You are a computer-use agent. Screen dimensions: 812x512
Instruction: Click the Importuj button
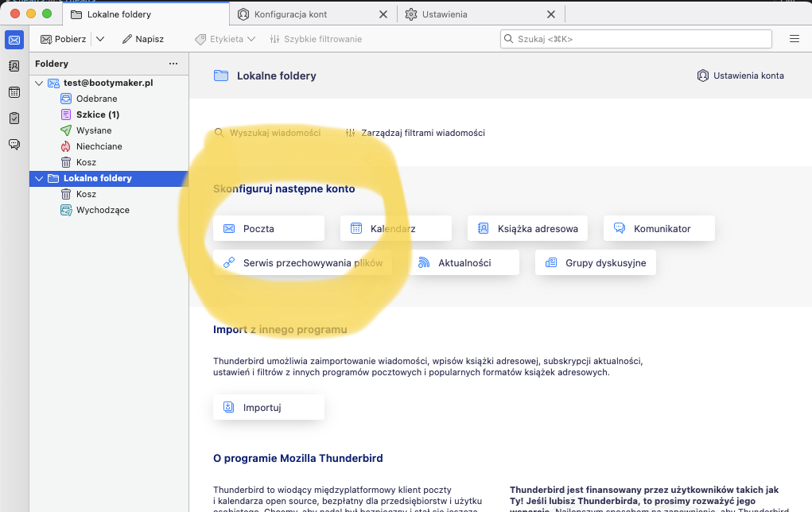click(x=269, y=407)
